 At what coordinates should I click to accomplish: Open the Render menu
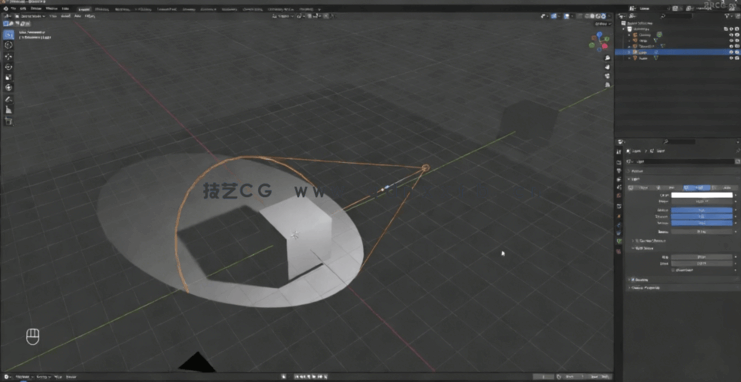pyautogui.click(x=35, y=9)
